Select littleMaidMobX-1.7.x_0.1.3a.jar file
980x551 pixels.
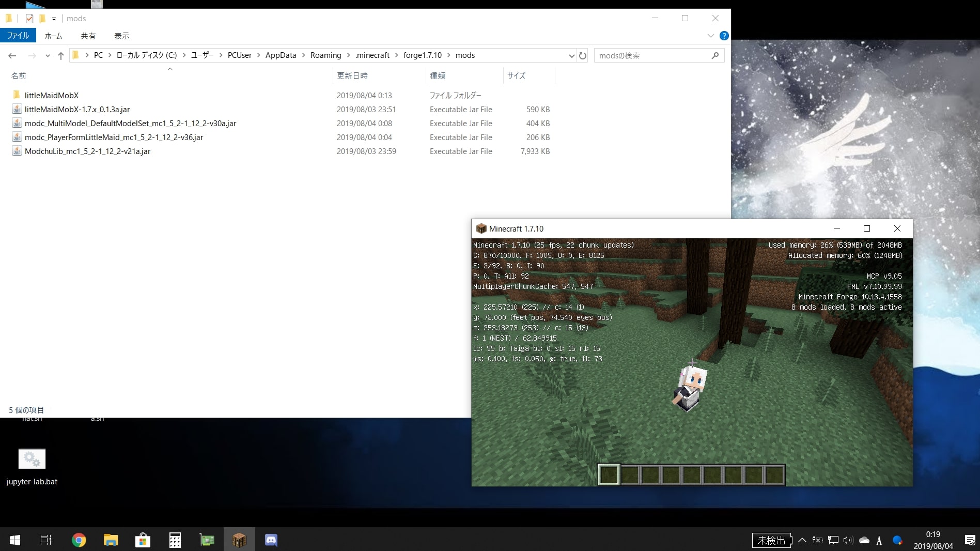pos(77,110)
